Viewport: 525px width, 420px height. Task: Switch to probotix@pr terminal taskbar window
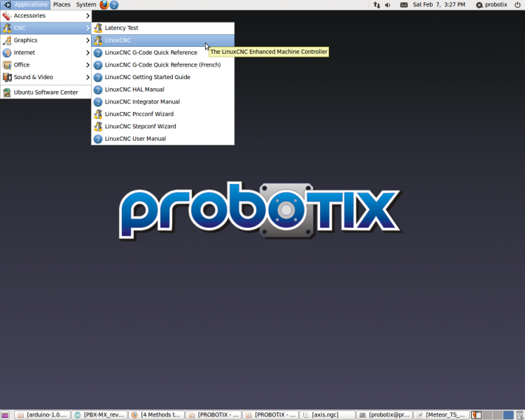coord(385,415)
